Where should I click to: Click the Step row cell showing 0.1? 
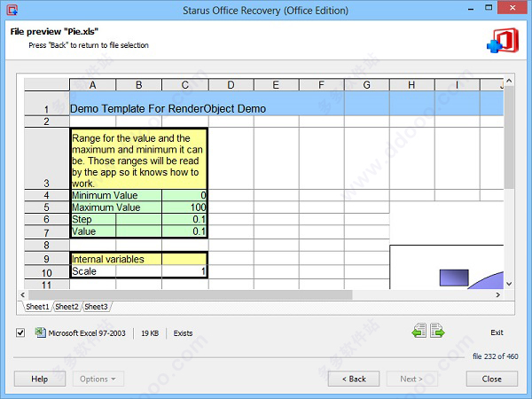tap(184, 219)
